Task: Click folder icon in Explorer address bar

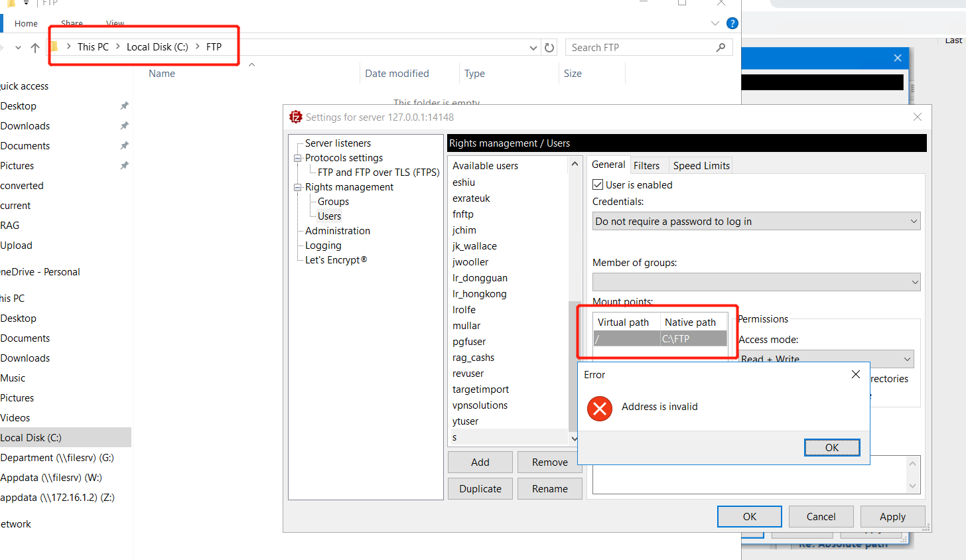Action: point(54,46)
